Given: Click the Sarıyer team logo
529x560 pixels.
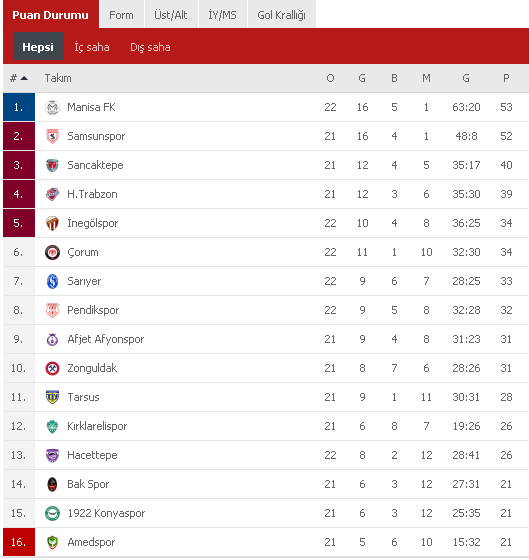Looking at the screenshot, I should click(x=52, y=281).
